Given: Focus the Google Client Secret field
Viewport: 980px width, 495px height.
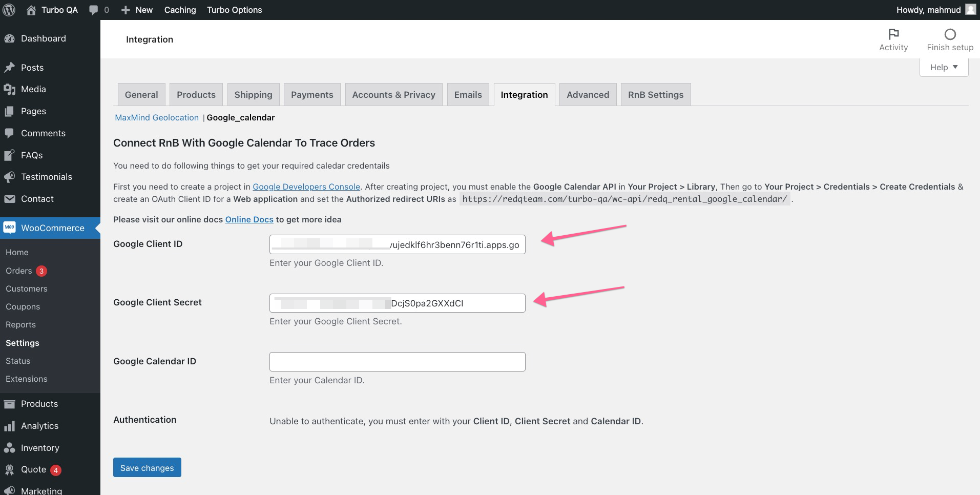Looking at the screenshot, I should tap(397, 303).
